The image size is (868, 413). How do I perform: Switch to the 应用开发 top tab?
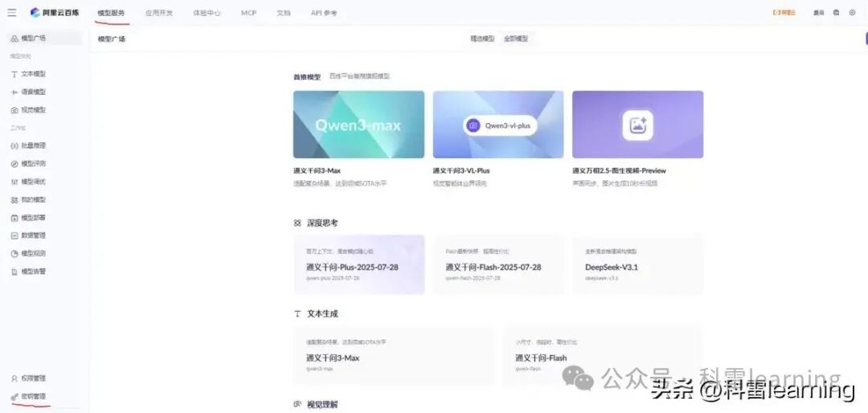click(x=159, y=13)
